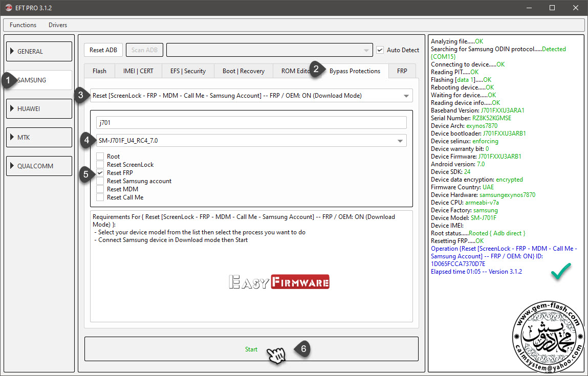Viewport: 588px width, 376px height.
Task: Click the model search field containing j701
Action: [x=251, y=123]
